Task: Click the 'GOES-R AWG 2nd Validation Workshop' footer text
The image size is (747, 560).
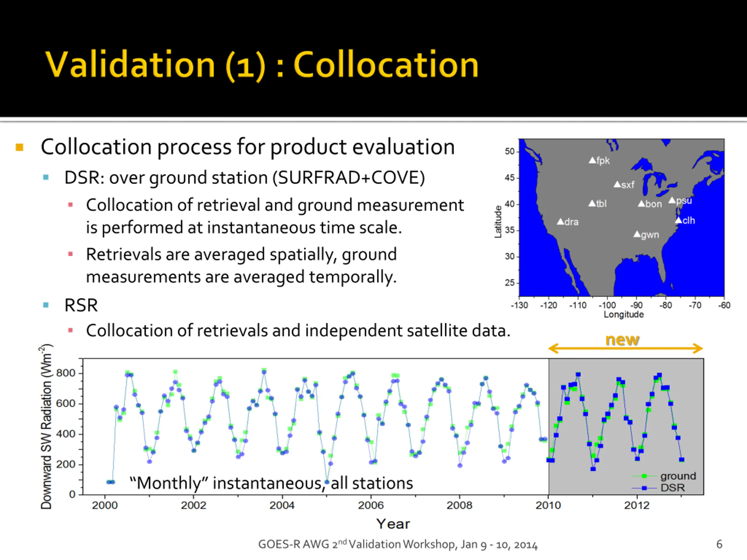Action: tap(398, 544)
